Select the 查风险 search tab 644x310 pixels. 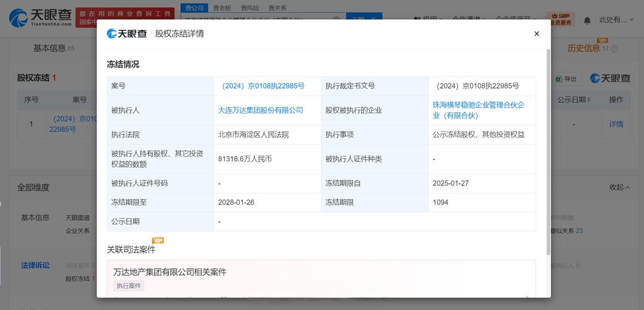point(250,8)
